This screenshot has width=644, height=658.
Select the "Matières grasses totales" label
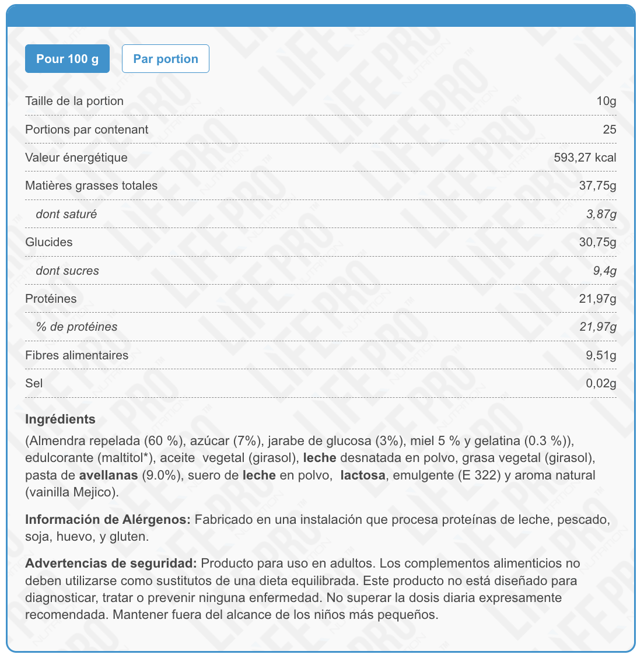pos(91,185)
